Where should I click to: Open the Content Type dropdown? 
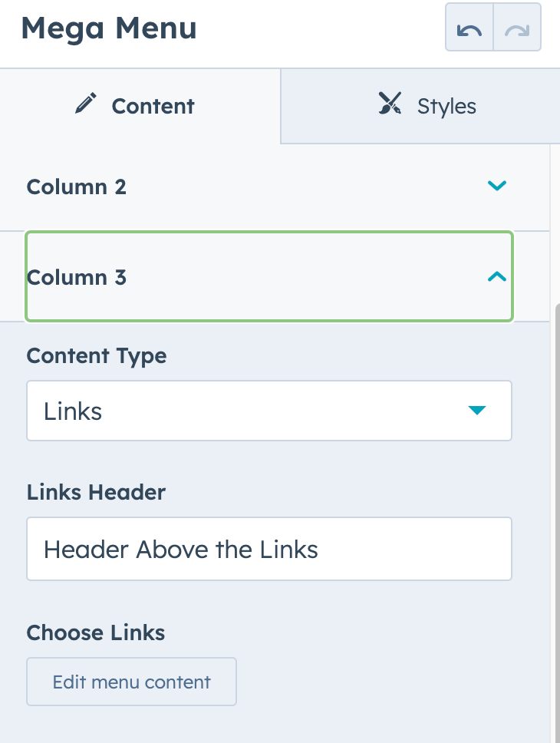[268, 411]
